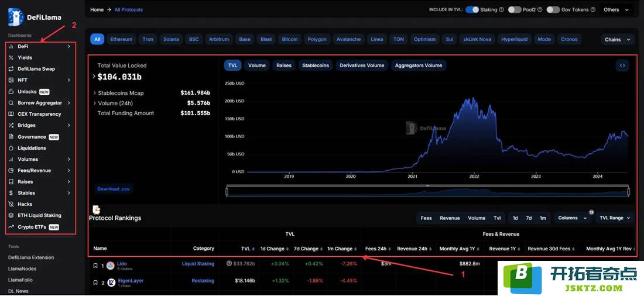Open the Chains dropdown

(x=617, y=40)
